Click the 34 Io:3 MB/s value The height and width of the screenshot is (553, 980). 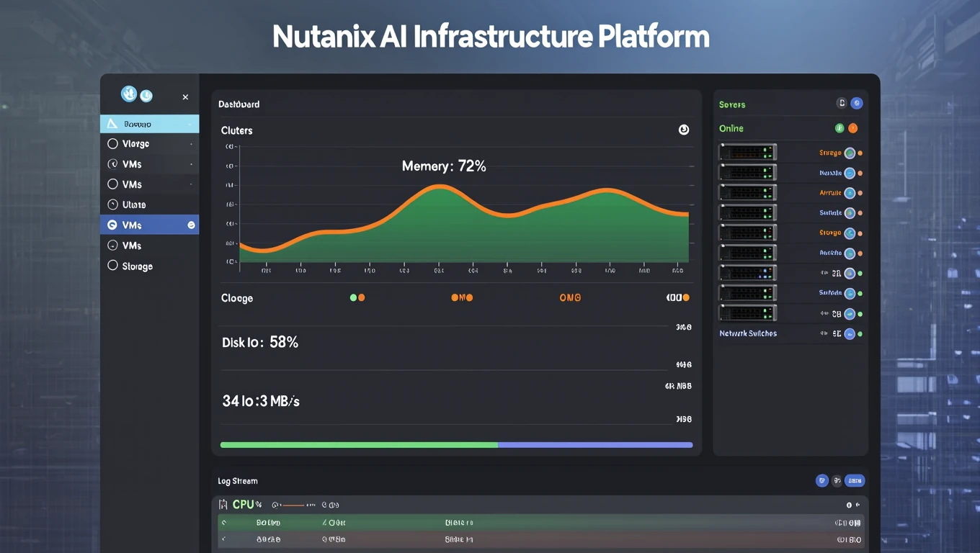click(x=261, y=401)
